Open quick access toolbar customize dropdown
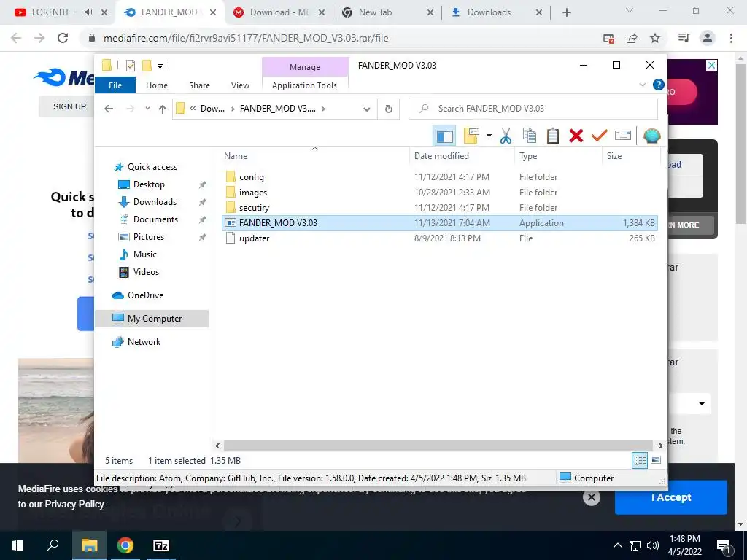The height and width of the screenshot is (560, 747). 160,66
